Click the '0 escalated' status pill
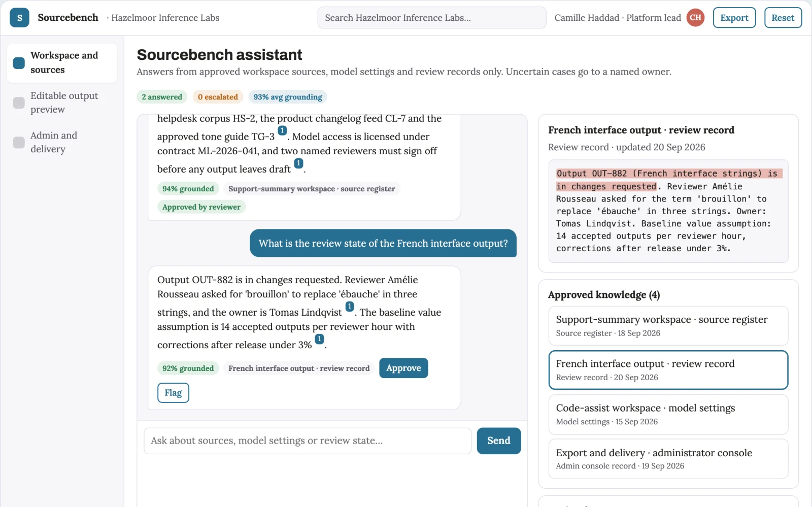The width and height of the screenshot is (812, 507). point(218,97)
